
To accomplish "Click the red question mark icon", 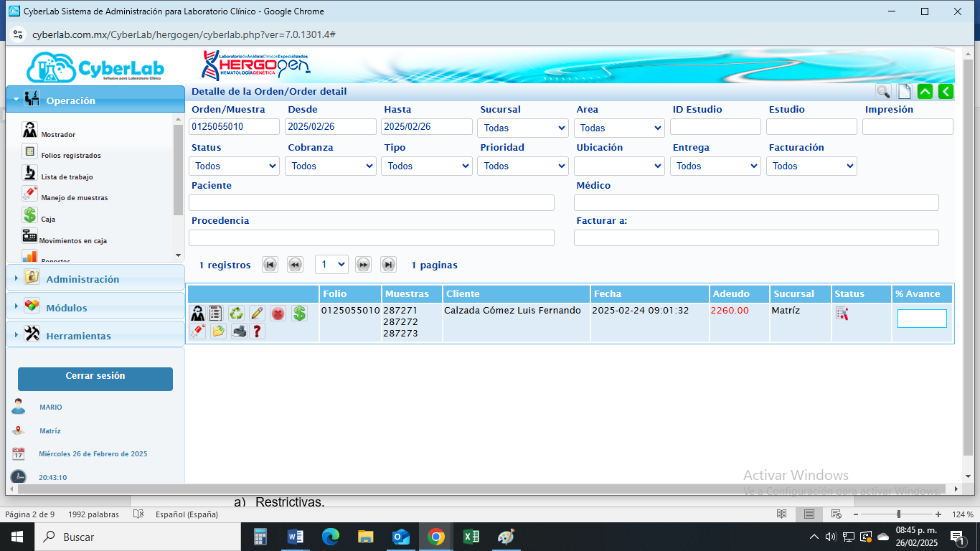I will [x=258, y=331].
